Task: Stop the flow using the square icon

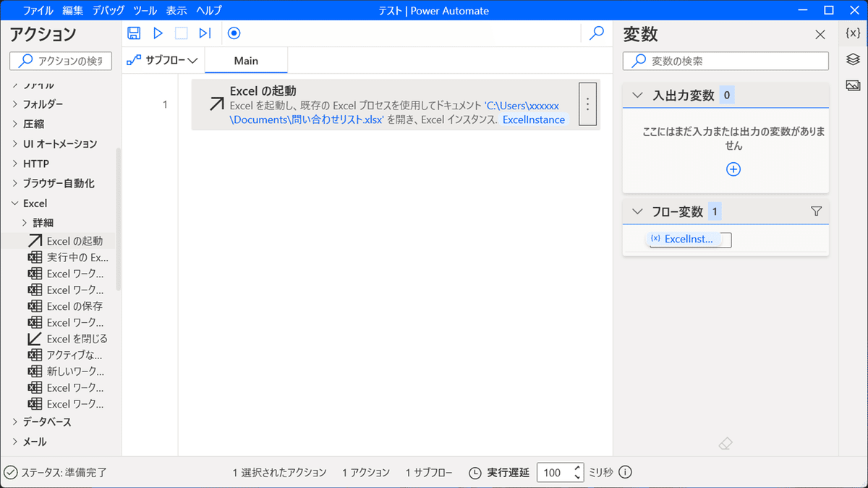Action: (182, 33)
